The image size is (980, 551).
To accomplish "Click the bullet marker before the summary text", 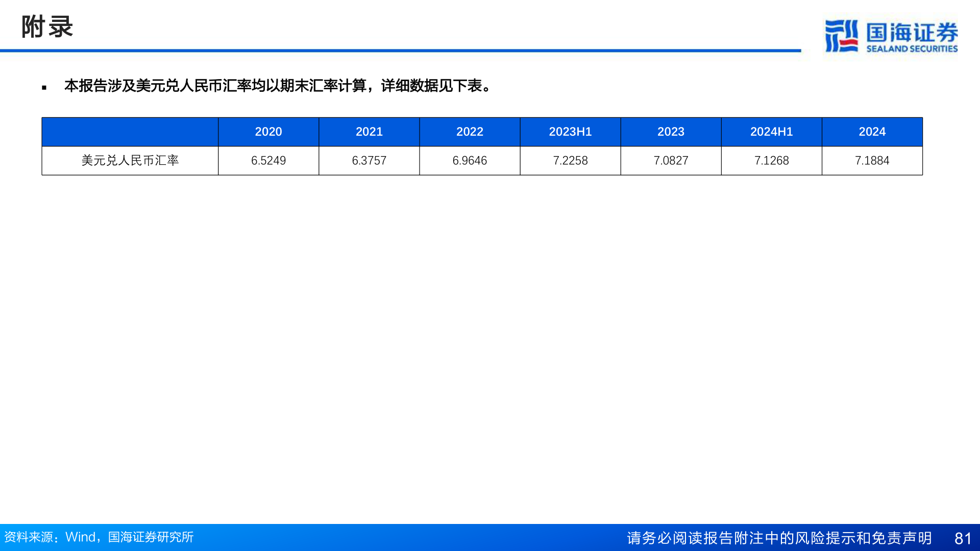I will tap(45, 87).
